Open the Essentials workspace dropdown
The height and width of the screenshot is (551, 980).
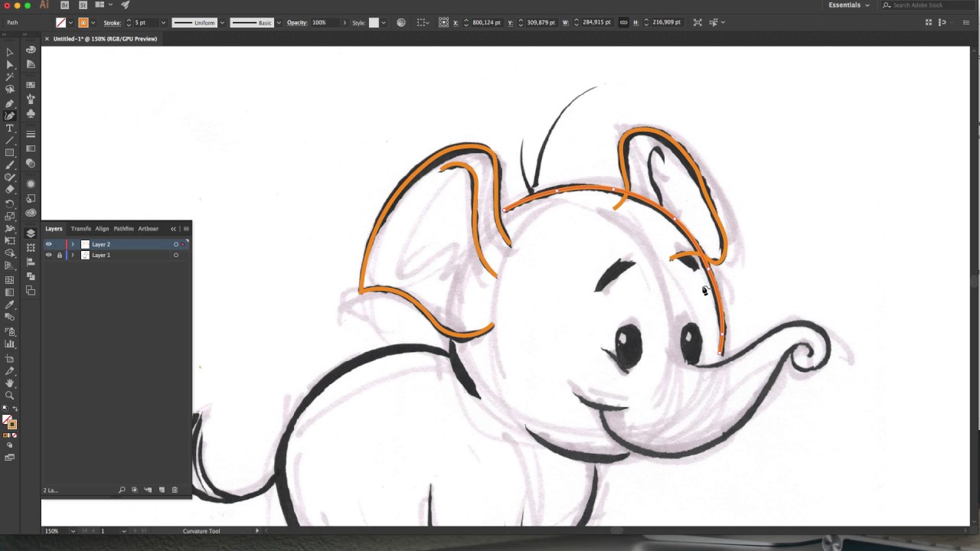849,5
